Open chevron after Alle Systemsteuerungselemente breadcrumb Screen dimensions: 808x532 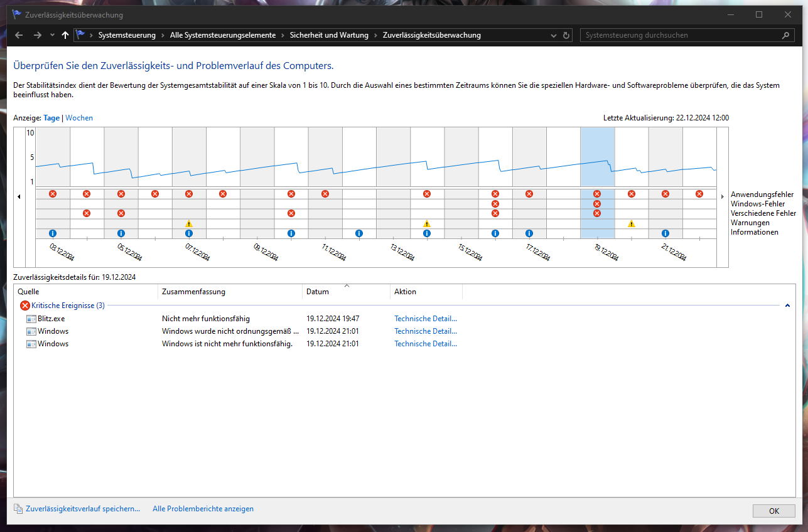pyautogui.click(x=283, y=36)
